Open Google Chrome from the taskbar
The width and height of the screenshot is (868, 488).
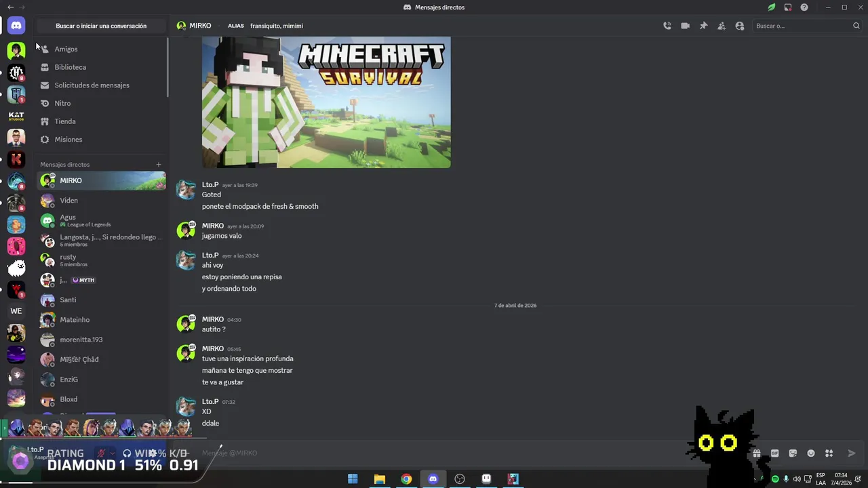click(406, 479)
